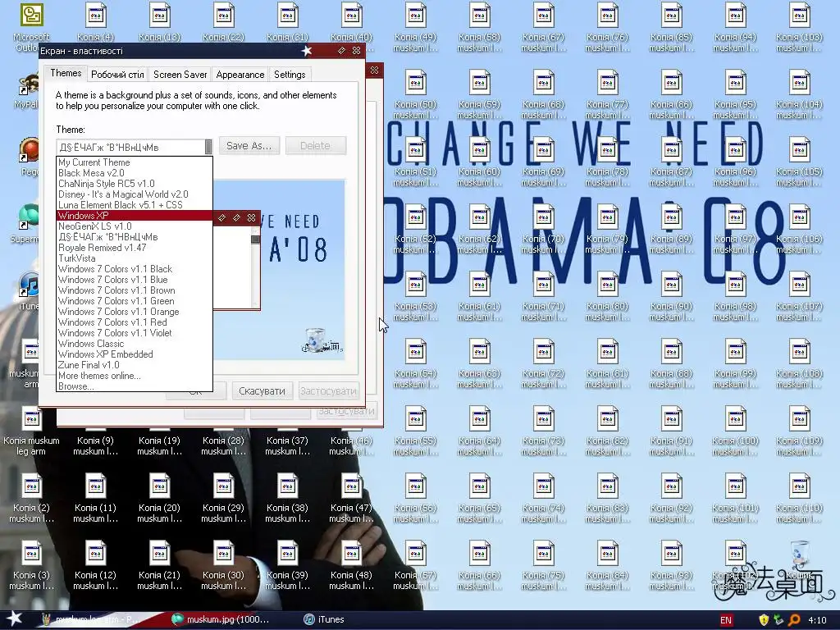Select Windows 7 Colors v1.1 Green
The width and height of the screenshot is (840, 630).
pyautogui.click(x=135, y=301)
